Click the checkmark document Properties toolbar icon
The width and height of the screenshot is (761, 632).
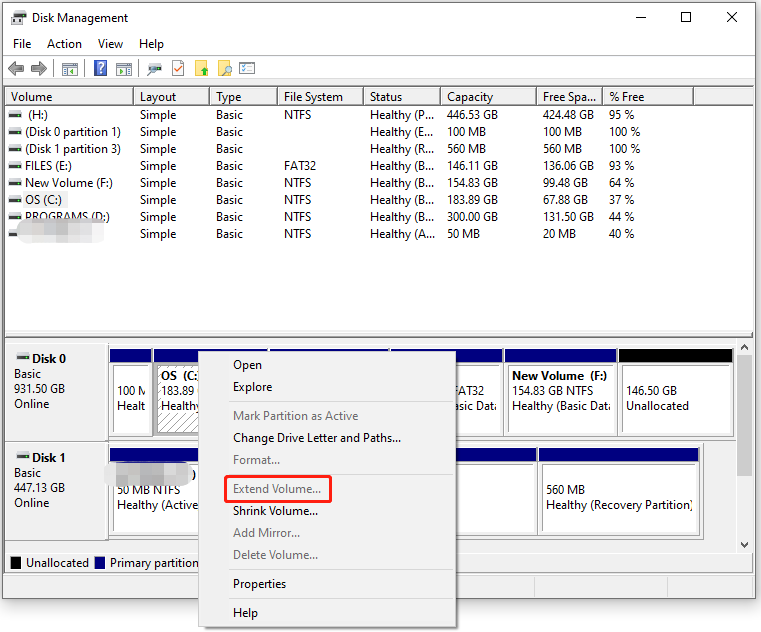point(178,68)
